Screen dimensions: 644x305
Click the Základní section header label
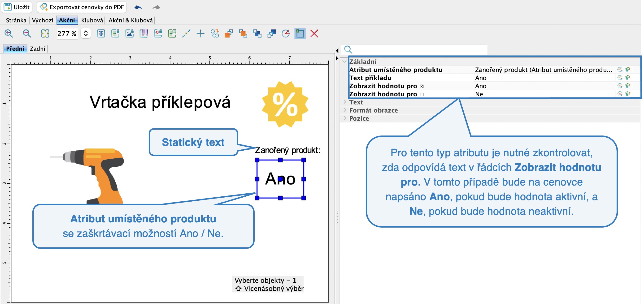(363, 62)
